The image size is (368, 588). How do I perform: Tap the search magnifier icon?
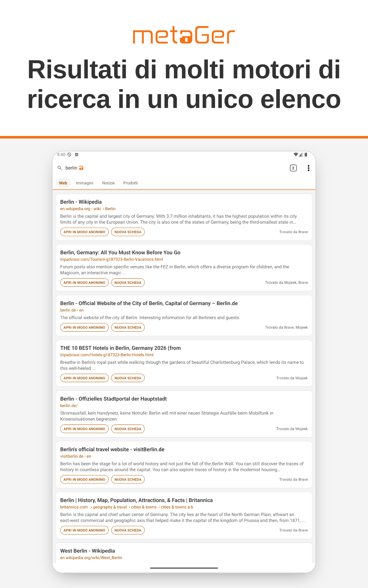[x=60, y=168]
